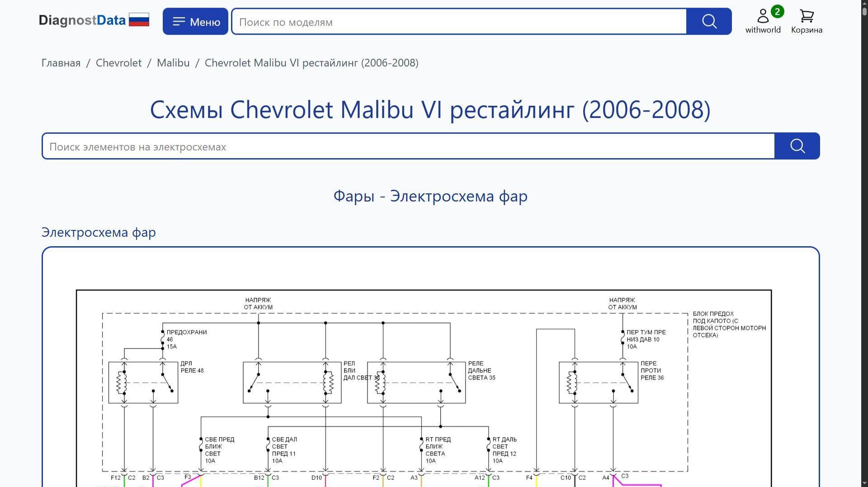Go to Главная breadcrumb link

pyautogui.click(x=61, y=63)
